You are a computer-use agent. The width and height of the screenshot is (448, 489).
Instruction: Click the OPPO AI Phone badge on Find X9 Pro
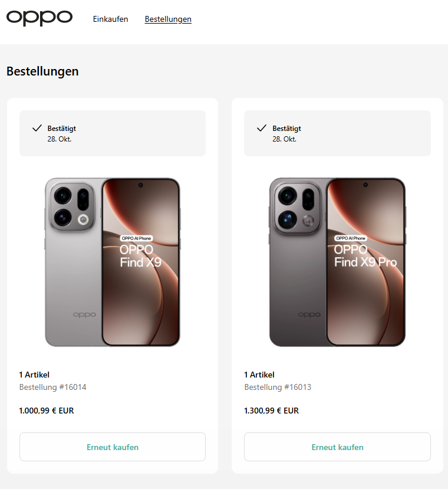[351, 238]
